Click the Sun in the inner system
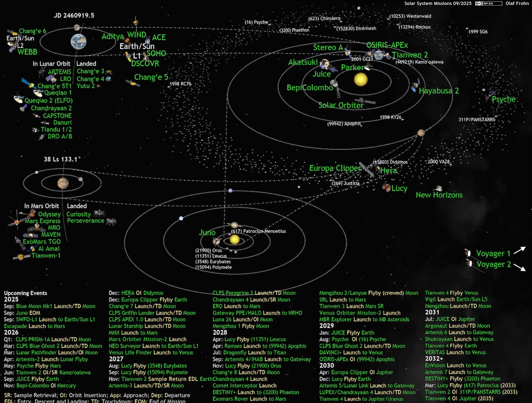Viewport: 532px width, 403px height. coord(360,79)
